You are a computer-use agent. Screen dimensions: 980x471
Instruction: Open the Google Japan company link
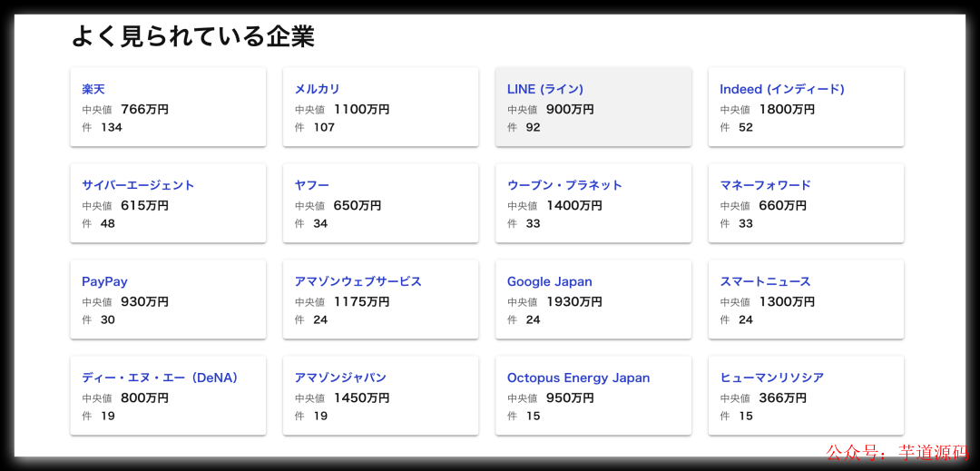(x=549, y=281)
